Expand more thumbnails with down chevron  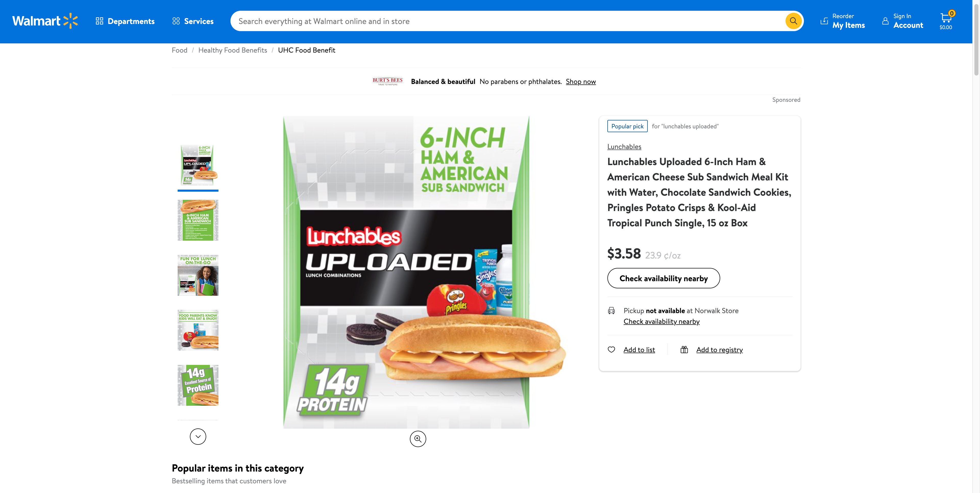click(x=198, y=436)
